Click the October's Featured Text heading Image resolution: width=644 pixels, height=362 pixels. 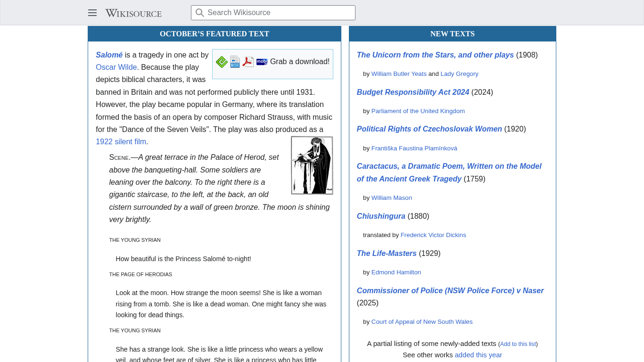click(x=215, y=34)
